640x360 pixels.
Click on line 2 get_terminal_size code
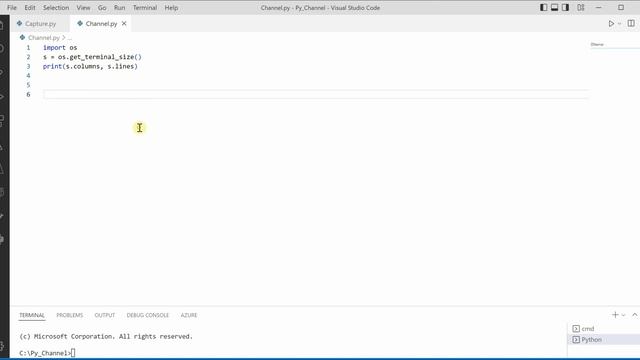click(92, 57)
